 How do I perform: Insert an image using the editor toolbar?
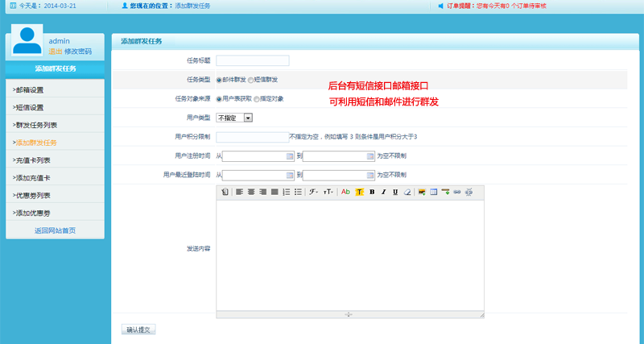tap(422, 192)
